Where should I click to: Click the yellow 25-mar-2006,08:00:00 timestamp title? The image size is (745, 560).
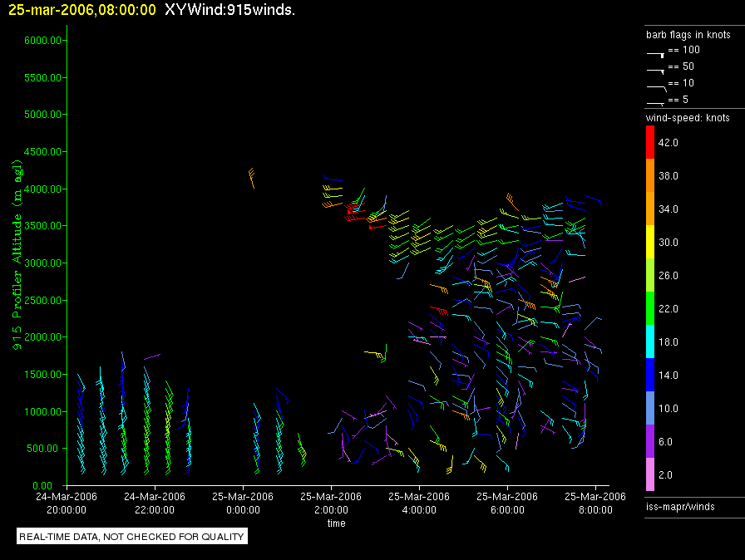(81, 10)
